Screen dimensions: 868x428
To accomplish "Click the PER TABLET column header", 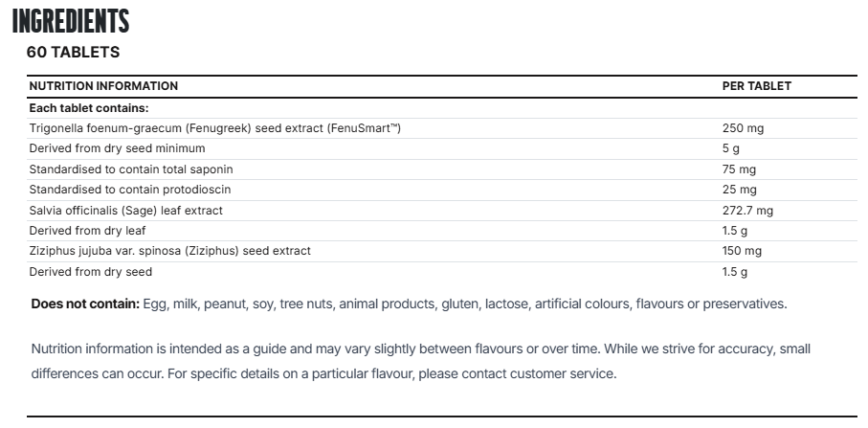I will [x=757, y=86].
